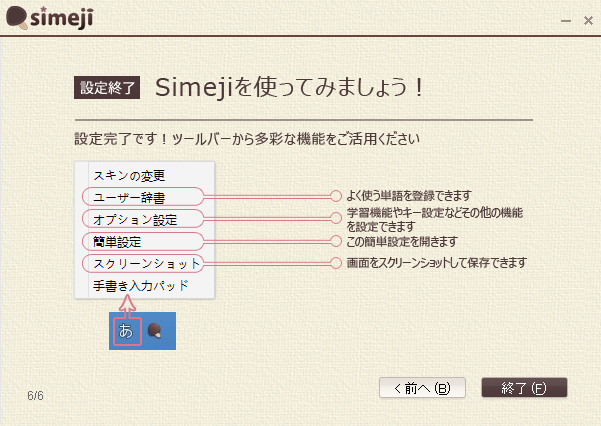This screenshot has height=426, width=601.
Task: Click the Simeji mushroom logo in title bar
Action: [18, 20]
